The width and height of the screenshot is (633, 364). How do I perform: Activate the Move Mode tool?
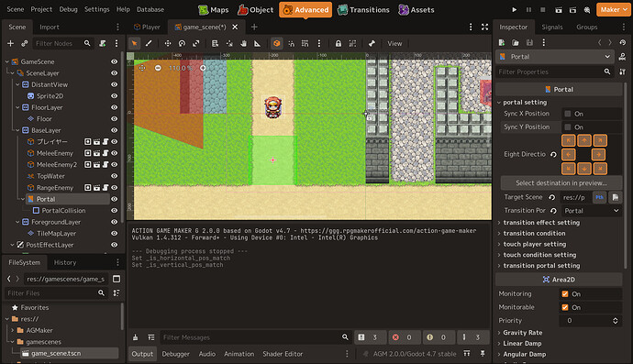point(168,44)
